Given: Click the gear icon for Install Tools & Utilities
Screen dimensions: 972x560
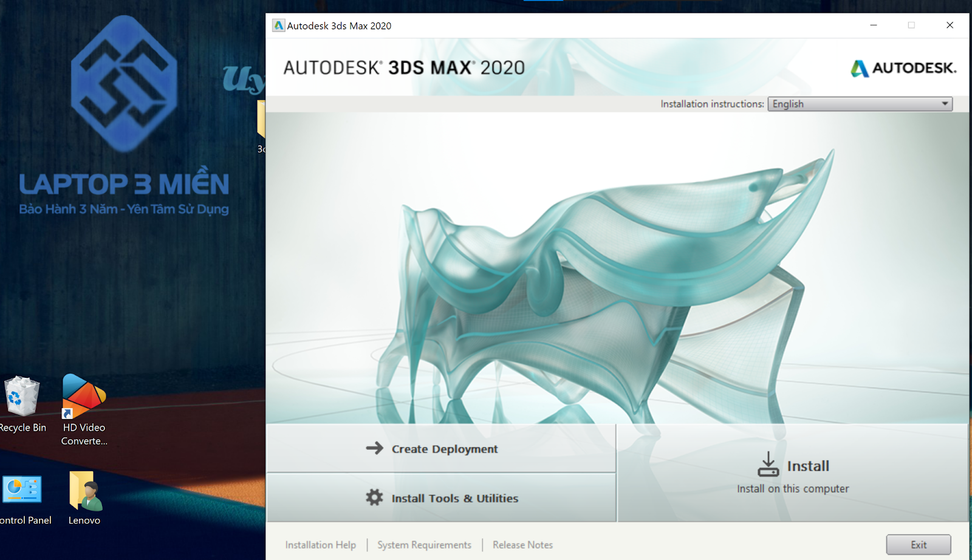Looking at the screenshot, I should [374, 497].
